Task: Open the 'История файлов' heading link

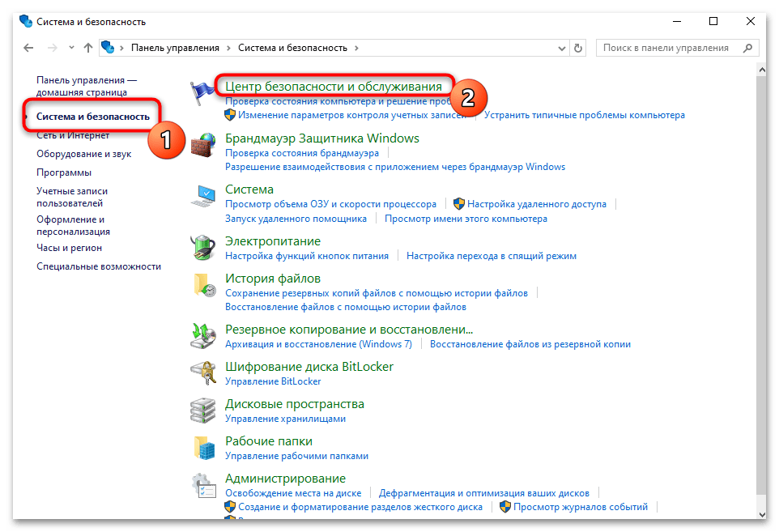Action: [273, 279]
